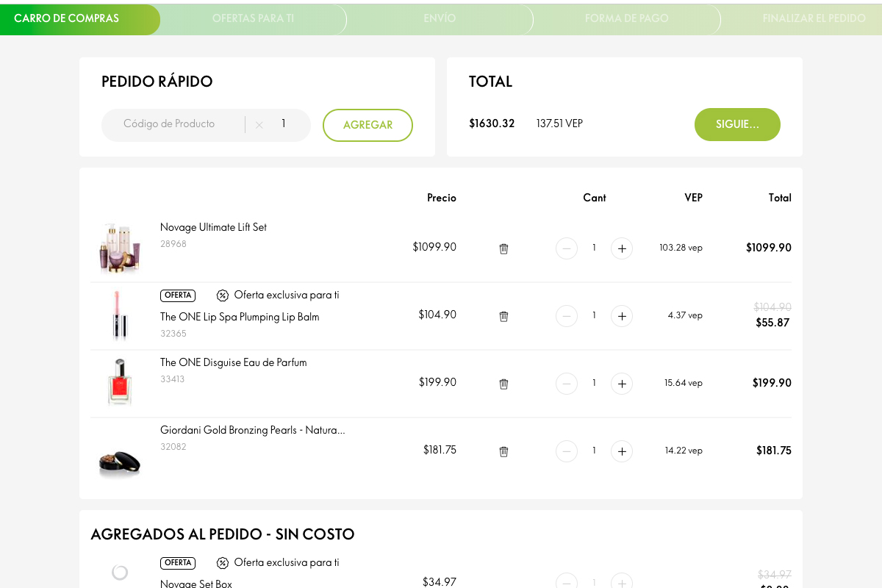This screenshot has width=882, height=588.
Task: Click the offer percent icon on Lip Balm row
Action: (223, 295)
